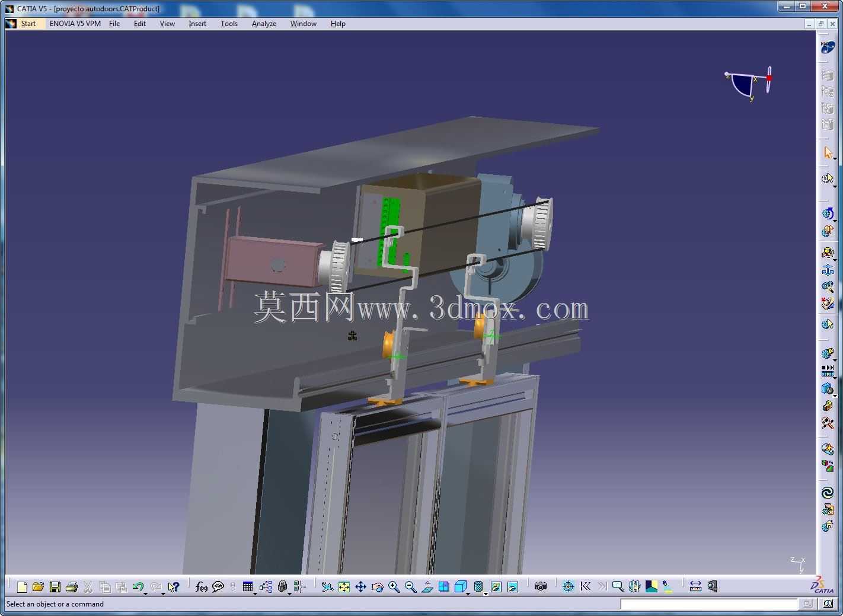Image resolution: width=843 pixels, height=616 pixels.
Task: Save the product with floppy icon
Action: click(x=55, y=587)
